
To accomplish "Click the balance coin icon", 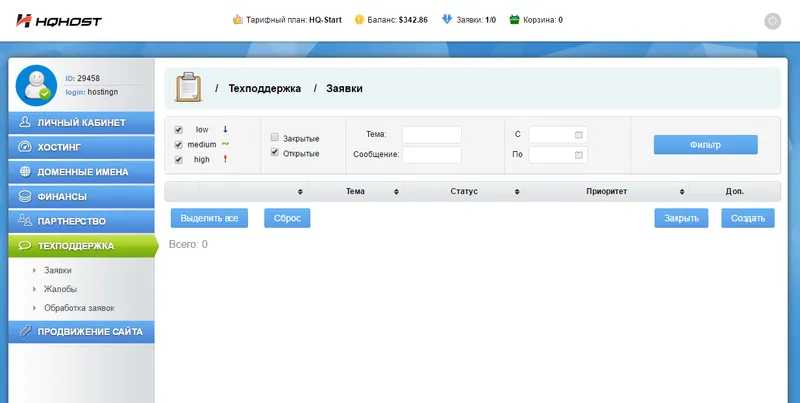I will point(359,20).
